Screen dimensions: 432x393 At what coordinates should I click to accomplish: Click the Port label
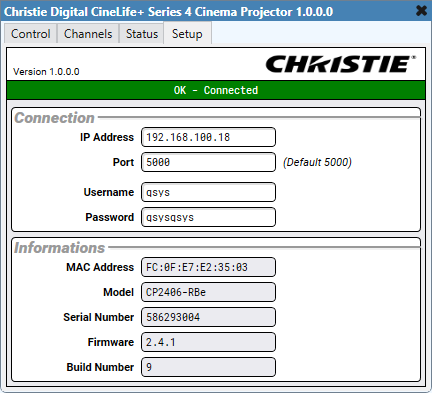click(123, 162)
